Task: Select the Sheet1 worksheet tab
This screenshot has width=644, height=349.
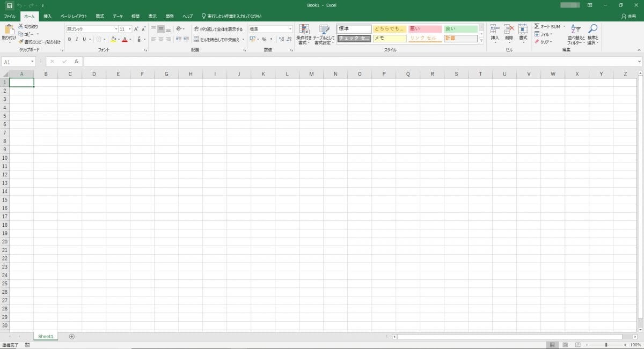Action: 46,336
